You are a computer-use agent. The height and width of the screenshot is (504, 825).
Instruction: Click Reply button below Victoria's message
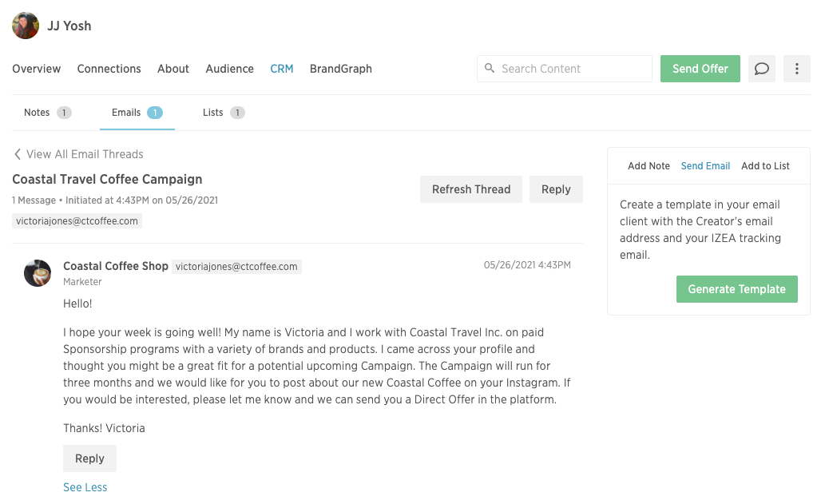(x=89, y=458)
